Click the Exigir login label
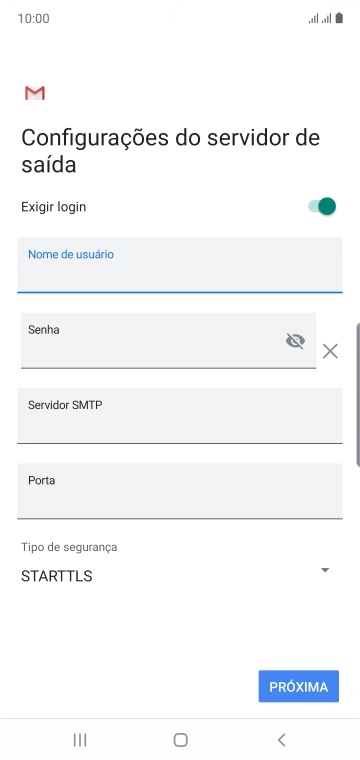This screenshot has height=760, width=360. pos(53,207)
